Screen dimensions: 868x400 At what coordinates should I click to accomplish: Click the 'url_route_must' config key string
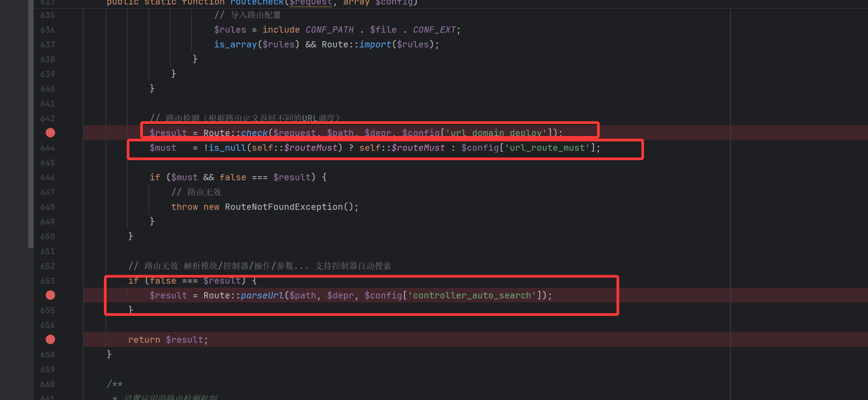(547, 148)
